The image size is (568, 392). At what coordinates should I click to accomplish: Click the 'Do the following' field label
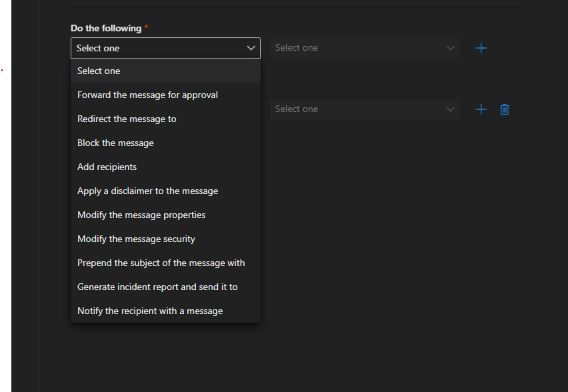[x=107, y=29]
